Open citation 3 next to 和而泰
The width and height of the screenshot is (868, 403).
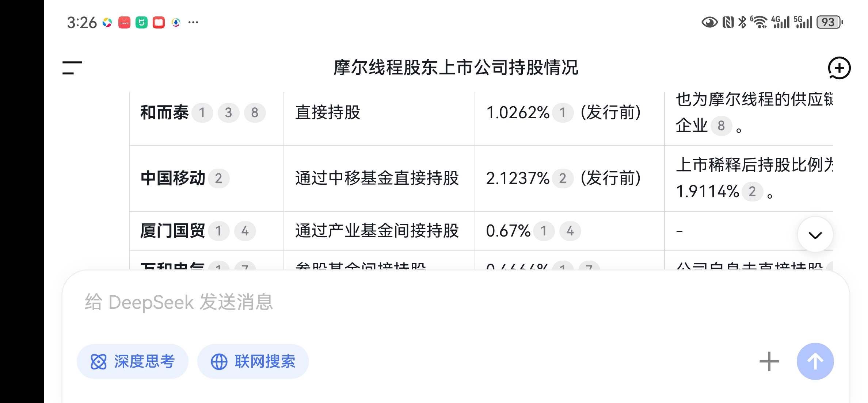point(228,113)
